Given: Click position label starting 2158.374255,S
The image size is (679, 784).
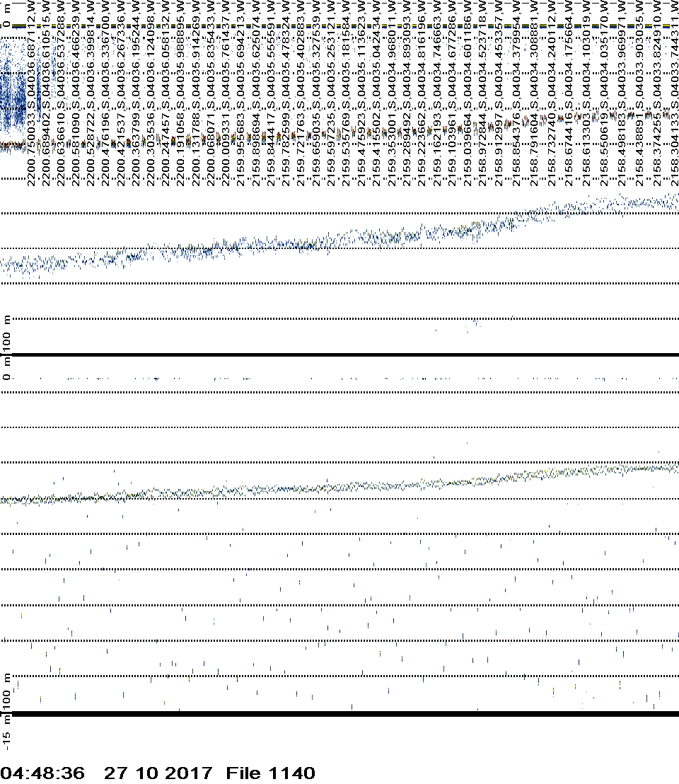Looking at the screenshot, I should pyautogui.click(x=658, y=93).
